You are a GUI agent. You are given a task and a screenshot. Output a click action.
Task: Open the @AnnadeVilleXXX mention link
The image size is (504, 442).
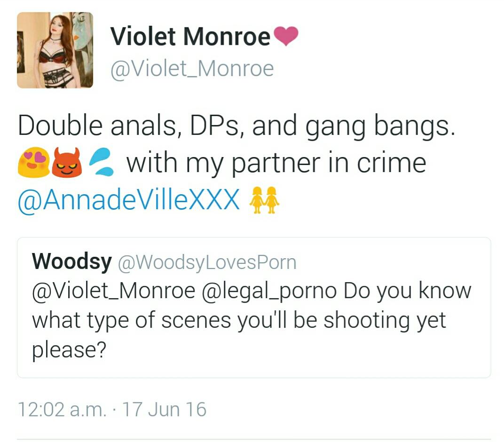pos(128,199)
